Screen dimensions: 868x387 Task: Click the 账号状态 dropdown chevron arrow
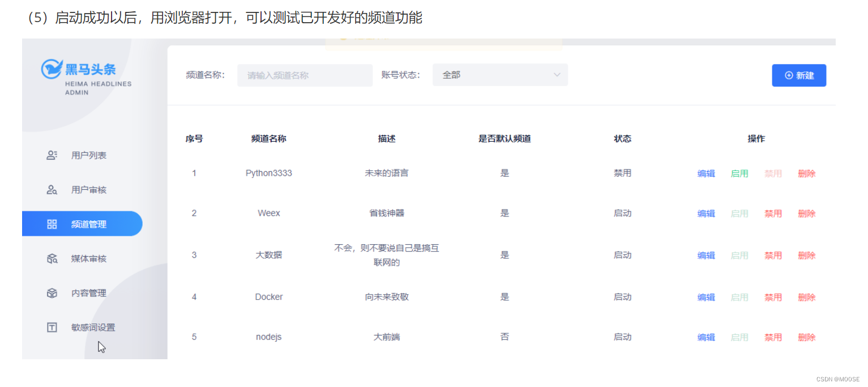click(x=557, y=75)
